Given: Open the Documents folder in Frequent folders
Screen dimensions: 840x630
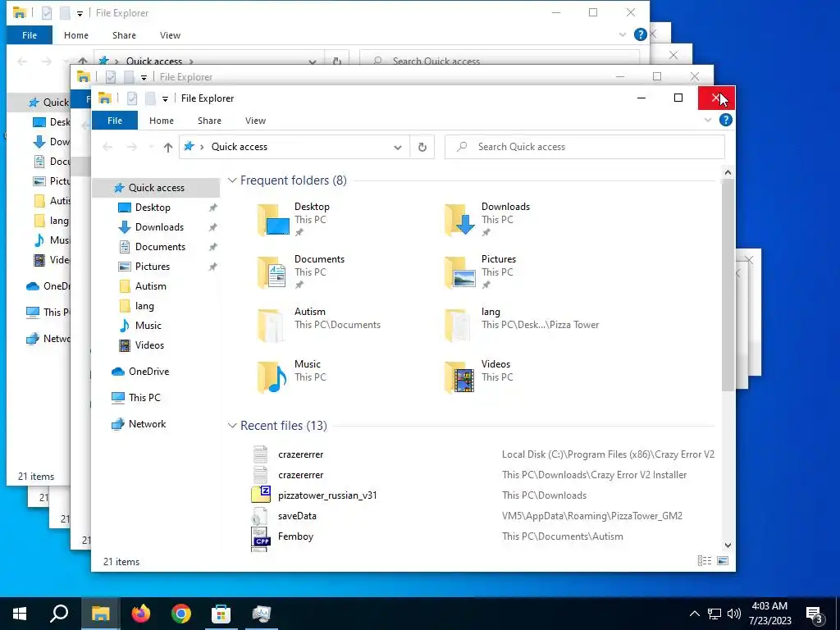Looking at the screenshot, I should click(x=301, y=272).
